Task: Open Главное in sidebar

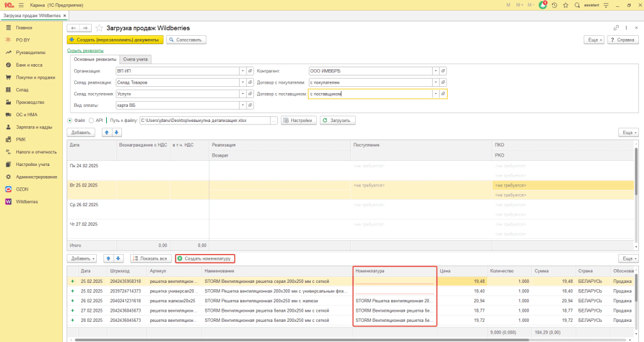Action: [x=24, y=28]
